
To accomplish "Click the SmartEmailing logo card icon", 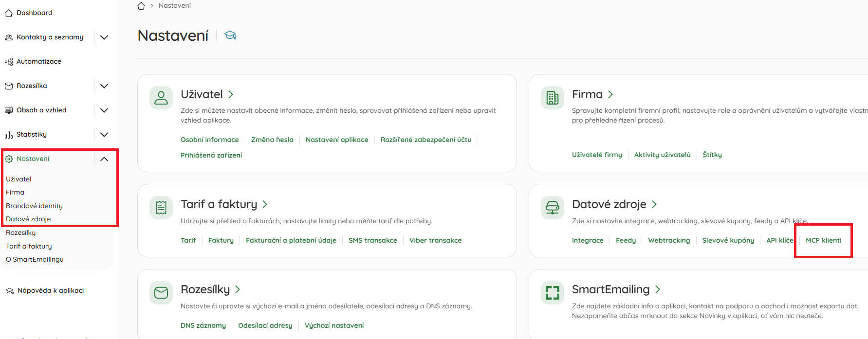I will 553,293.
